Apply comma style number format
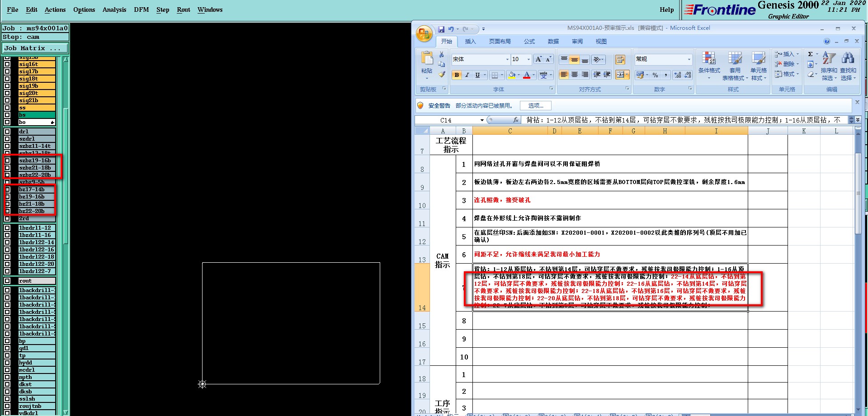 [666, 75]
